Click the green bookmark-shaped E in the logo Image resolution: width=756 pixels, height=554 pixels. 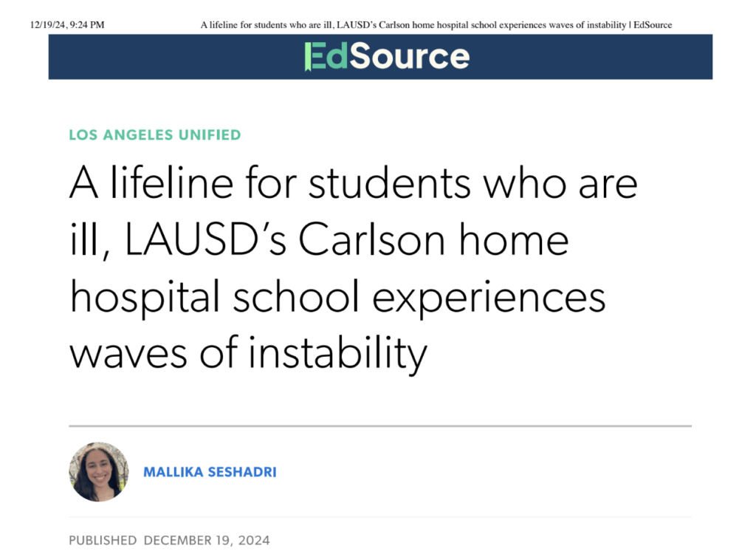pos(313,57)
